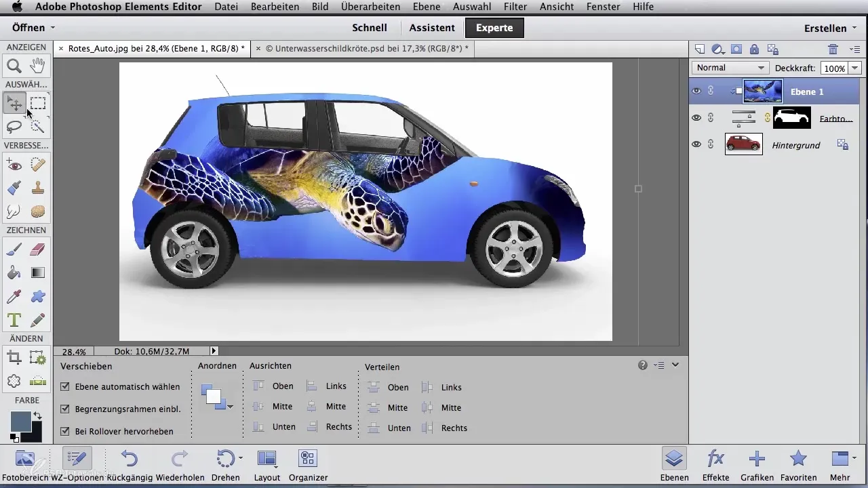The height and width of the screenshot is (488, 868).
Task: Click the foreground color swatch
Action: [x=20, y=421]
